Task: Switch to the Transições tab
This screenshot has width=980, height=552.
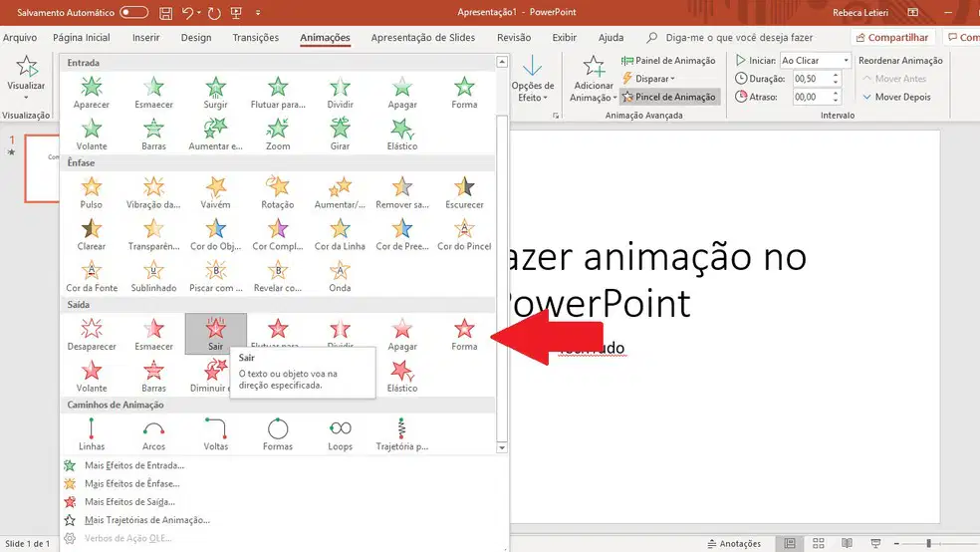Action: click(256, 38)
